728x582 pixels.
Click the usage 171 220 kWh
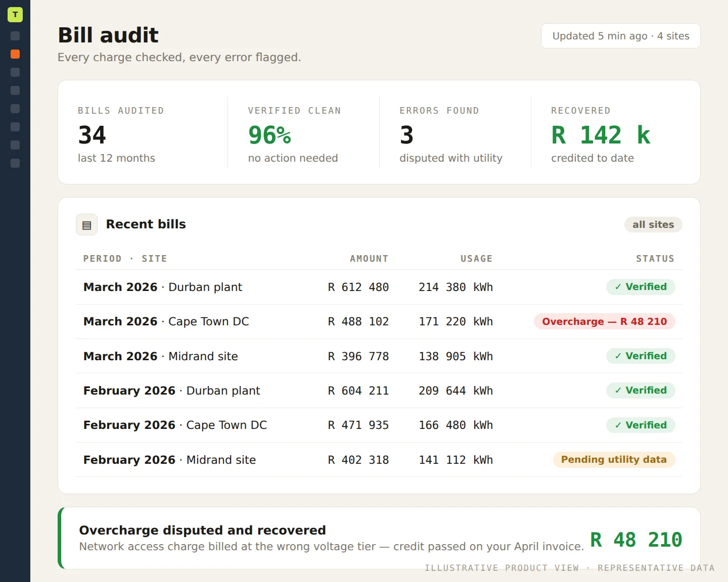click(456, 321)
